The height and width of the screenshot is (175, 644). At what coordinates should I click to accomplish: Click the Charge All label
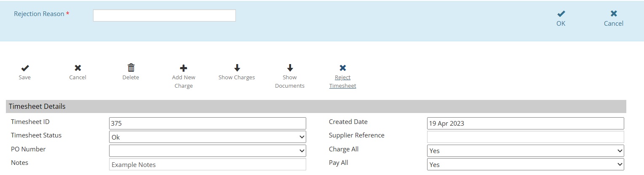click(x=344, y=149)
